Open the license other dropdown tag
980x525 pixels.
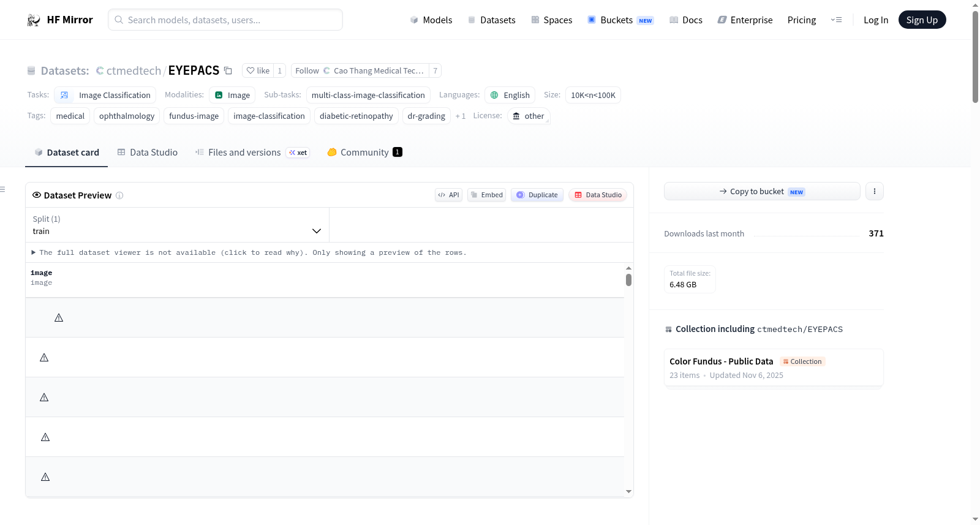529,116
